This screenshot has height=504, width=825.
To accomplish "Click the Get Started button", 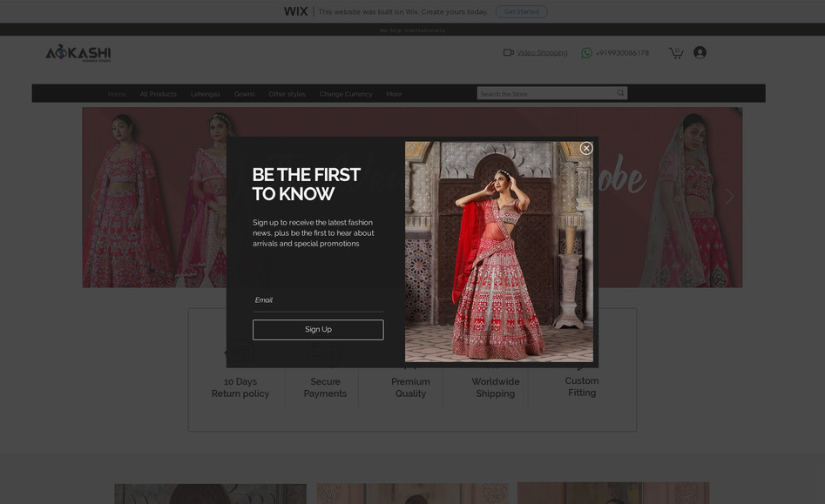I will (x=521, y=11).
